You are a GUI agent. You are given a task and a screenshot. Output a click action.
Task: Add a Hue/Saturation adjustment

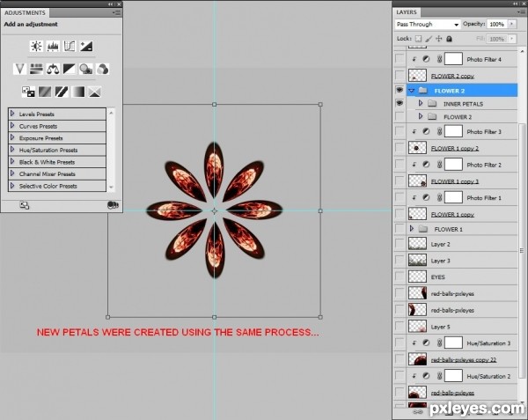click(x=36, y=69)
